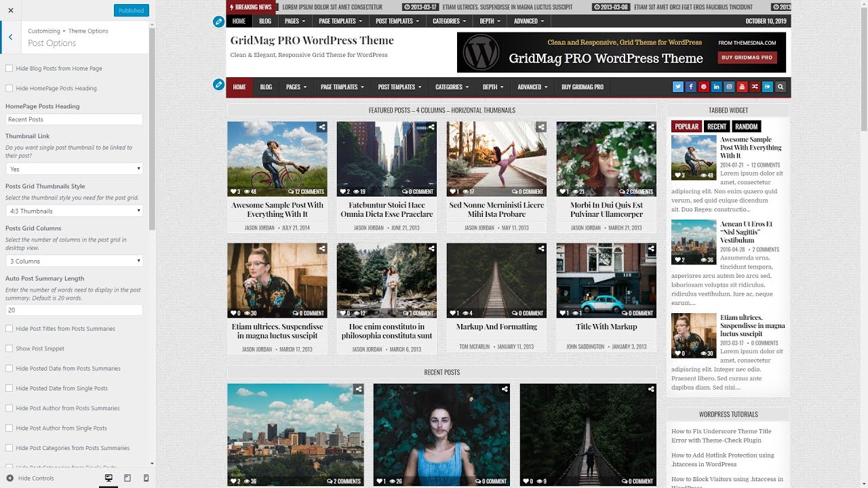
Task: Click share icon on Morbi In Dui thumbnail
Action: pos(651,127)
